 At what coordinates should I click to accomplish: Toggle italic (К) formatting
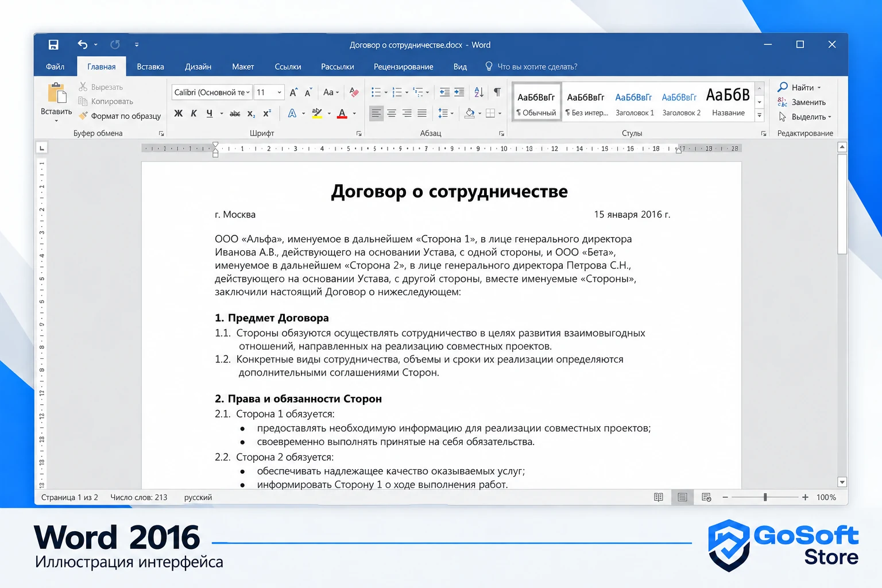tap(194, 114)
